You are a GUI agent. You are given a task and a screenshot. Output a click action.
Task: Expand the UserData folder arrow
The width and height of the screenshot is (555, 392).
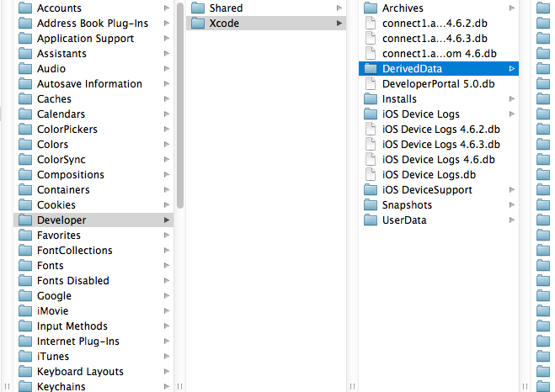512,220
